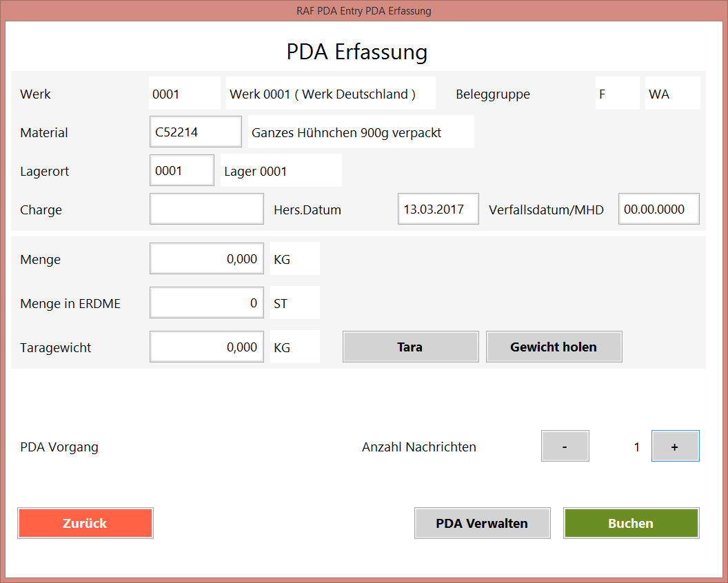
Task: Click the Werk Deutschland description field
Action: [x=330, y=94]
